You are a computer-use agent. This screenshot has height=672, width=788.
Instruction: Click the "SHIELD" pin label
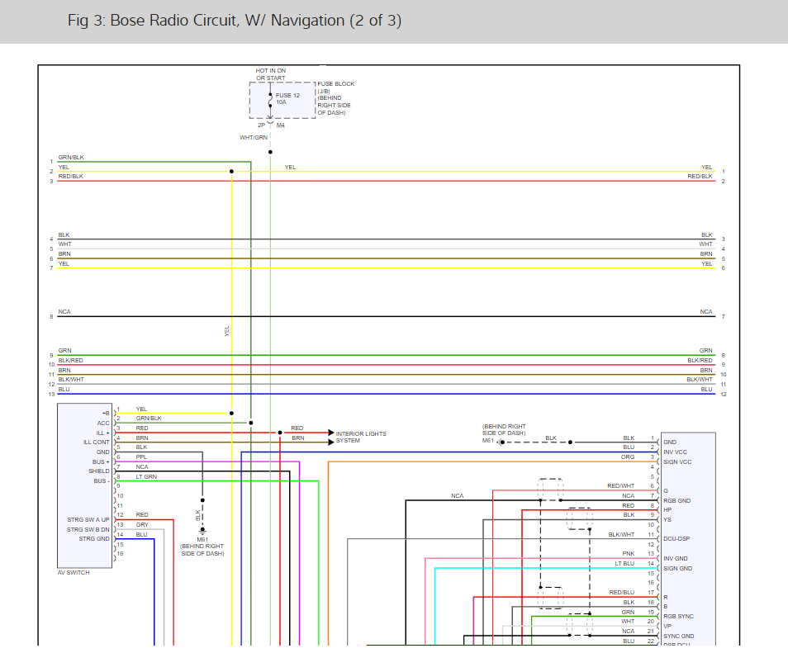point(99,471)
